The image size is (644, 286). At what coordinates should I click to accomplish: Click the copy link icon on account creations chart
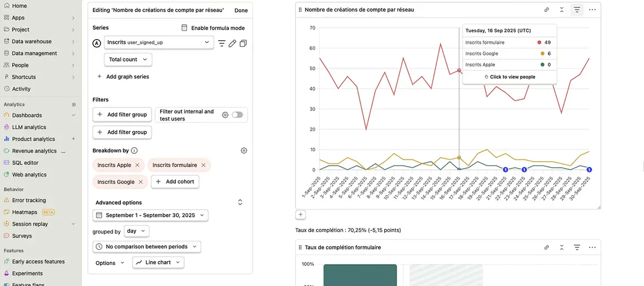[x=547, y=10]
